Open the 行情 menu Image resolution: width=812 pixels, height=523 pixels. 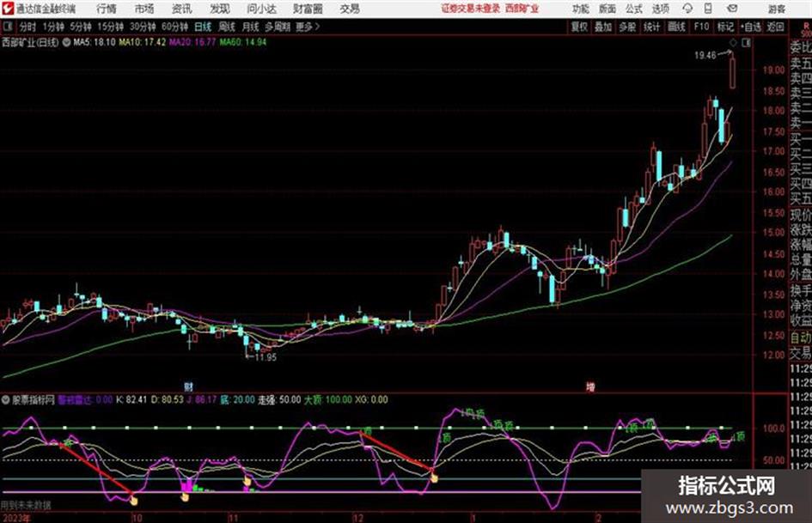click(107, 9)
